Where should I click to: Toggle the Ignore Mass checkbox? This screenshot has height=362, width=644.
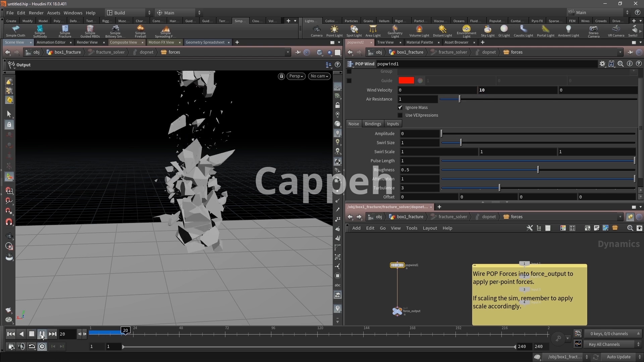400,108
